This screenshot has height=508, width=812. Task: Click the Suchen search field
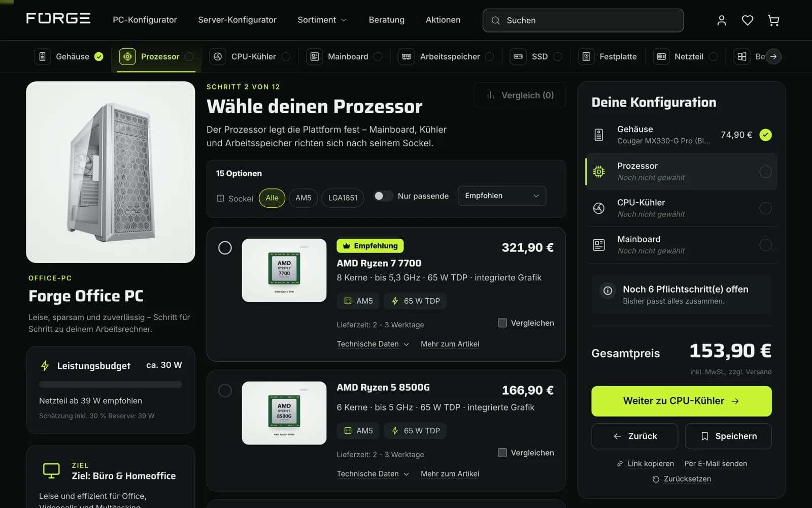pyautogui.click(x=583, y=20)
